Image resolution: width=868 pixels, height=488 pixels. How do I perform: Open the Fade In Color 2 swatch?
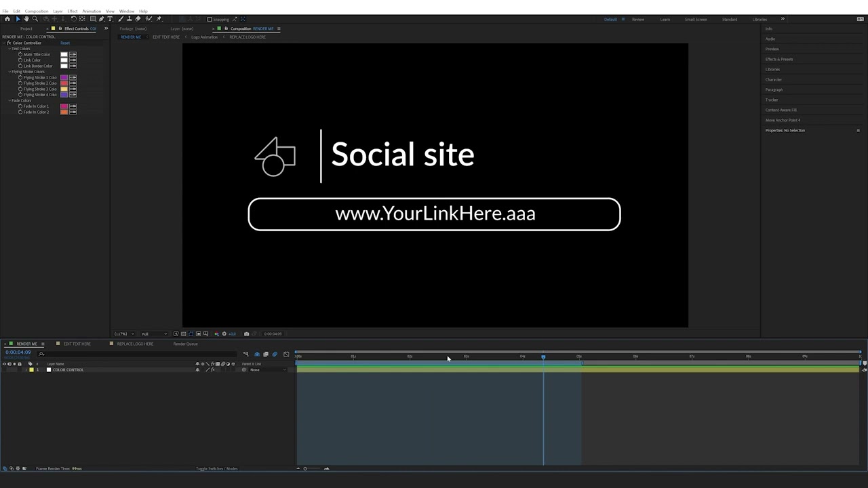tap(64, 112)
